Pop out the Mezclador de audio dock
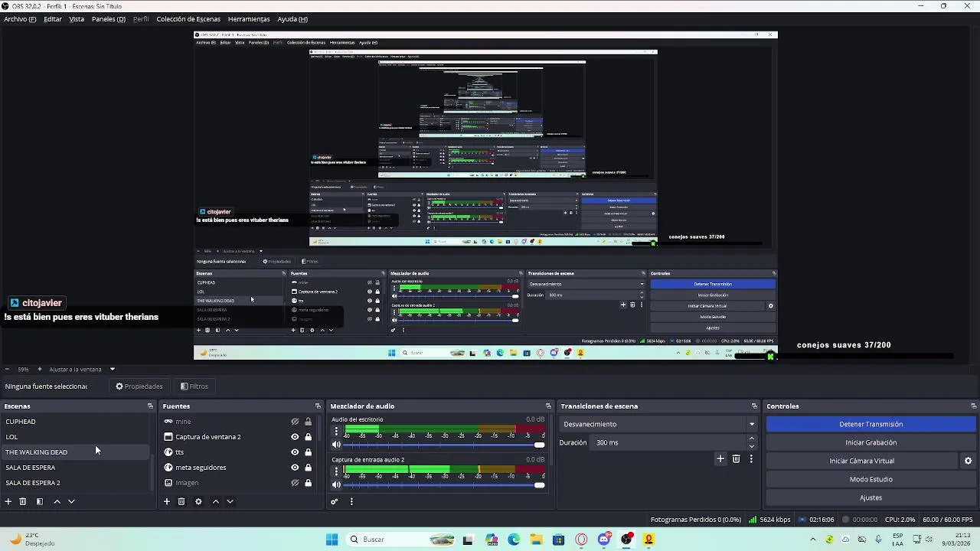The image size is (980, 551). point(548,406)
